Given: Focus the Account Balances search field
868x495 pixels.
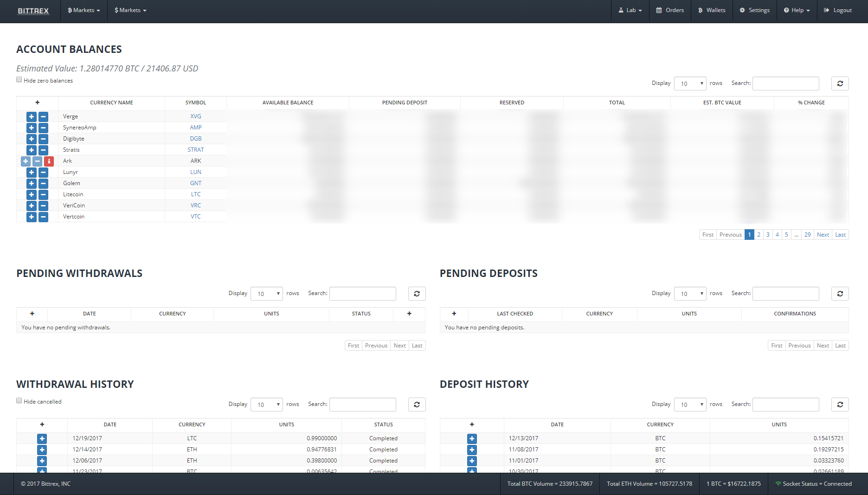Looking at the screenshot, I should point(785,84).
